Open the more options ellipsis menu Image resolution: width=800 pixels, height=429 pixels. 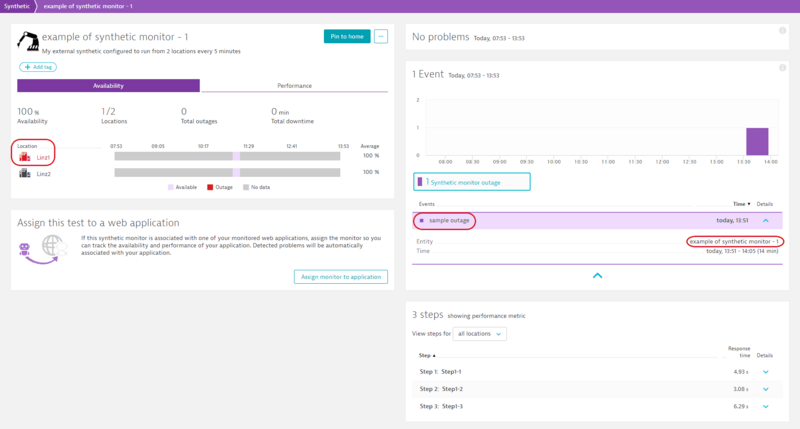[381, 37]
